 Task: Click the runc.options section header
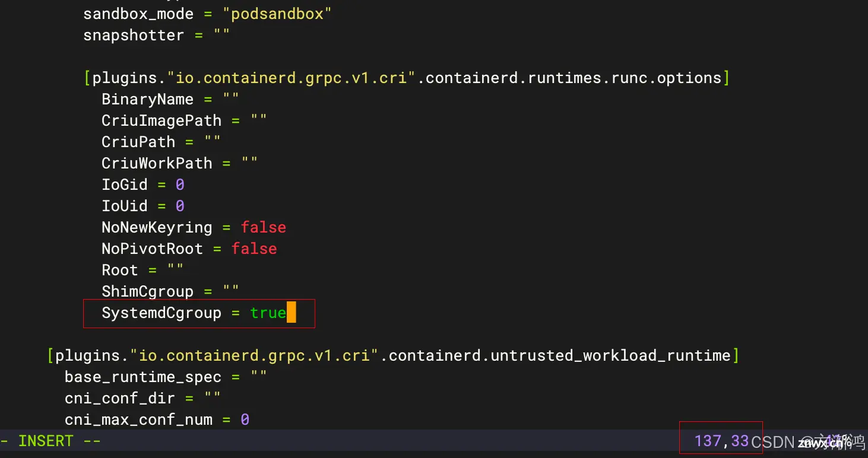pos(407,78)
